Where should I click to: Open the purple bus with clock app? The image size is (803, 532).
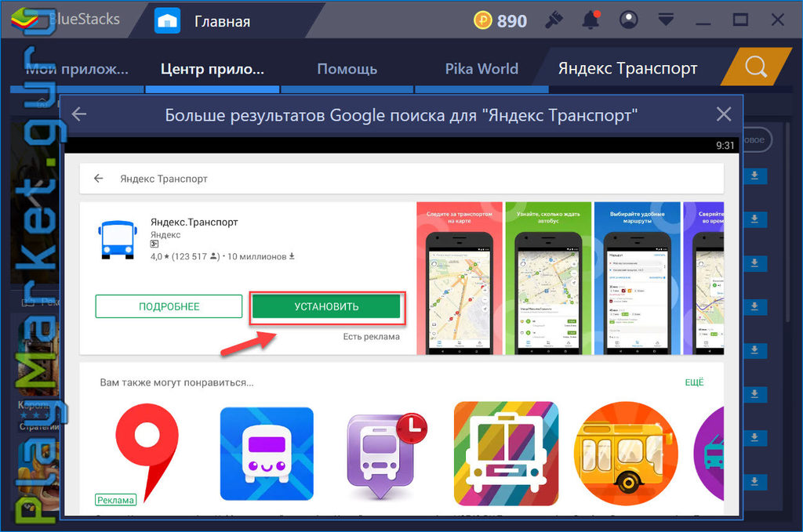386,455
